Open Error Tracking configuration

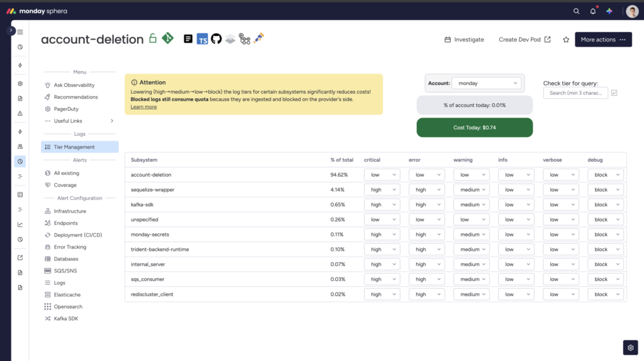click(x=70, y=247)
